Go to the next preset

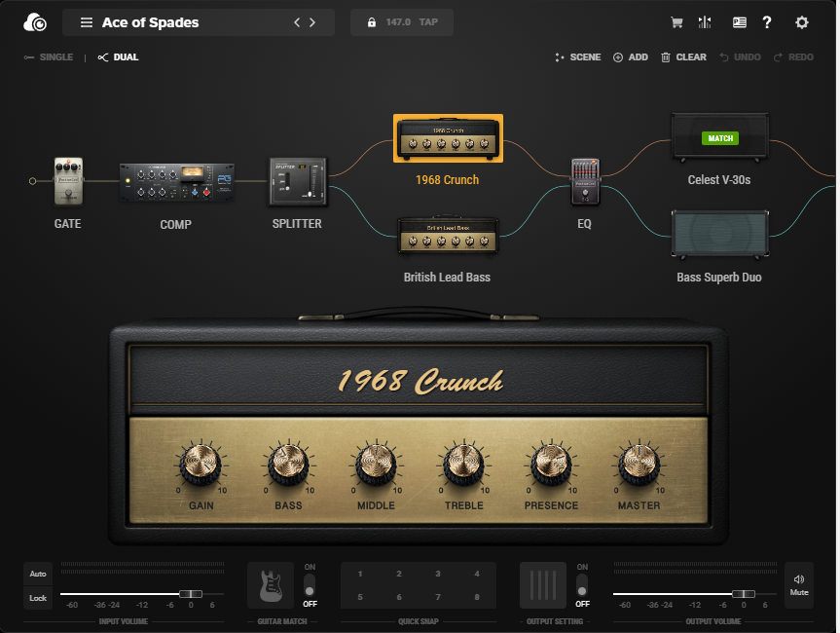click(312, 22)
